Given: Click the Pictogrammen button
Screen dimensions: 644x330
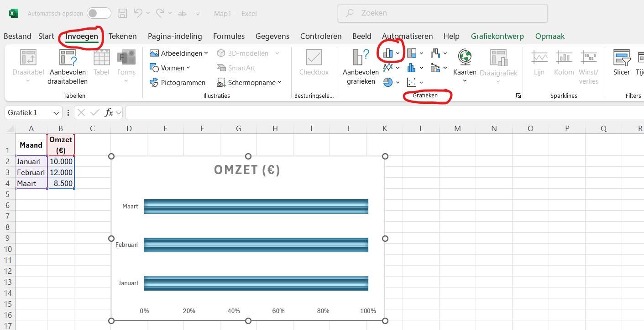Looking at the screenshot, I should tap(177, 82).
